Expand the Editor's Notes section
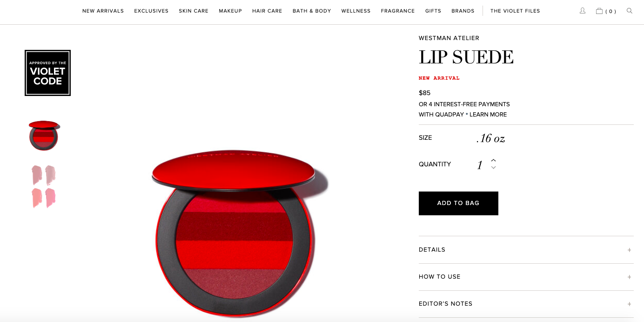The image size is (644, 322). pos(526,304)
